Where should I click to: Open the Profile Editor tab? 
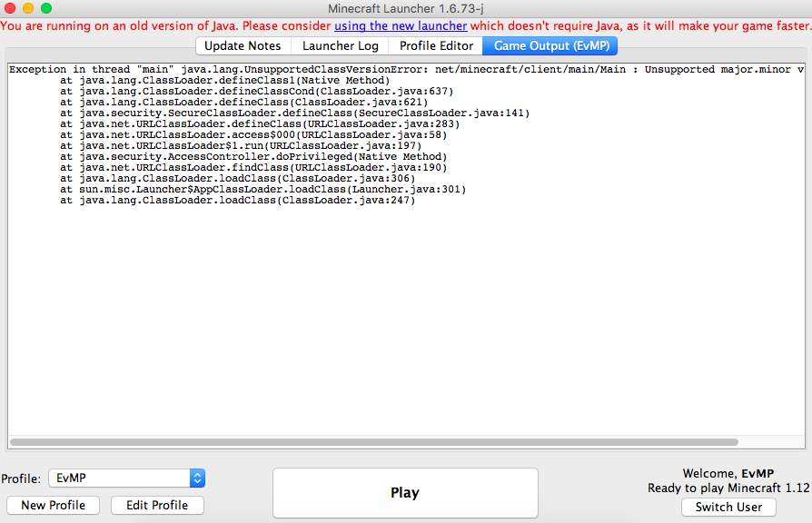[436, 46]
